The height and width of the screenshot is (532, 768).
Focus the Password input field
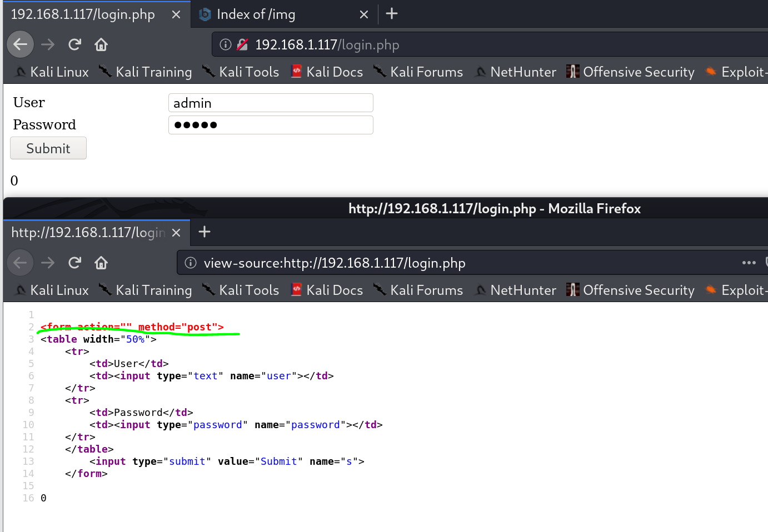[271, 125]
